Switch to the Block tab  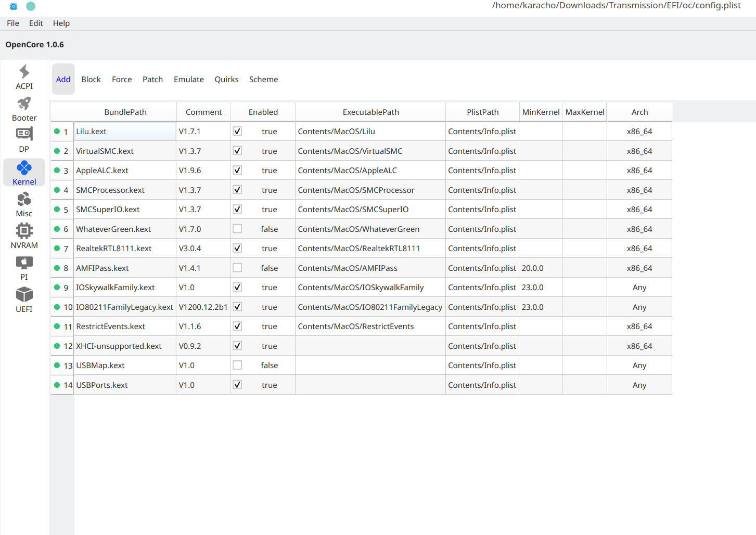pyautogui.click(x=91, y=79)
